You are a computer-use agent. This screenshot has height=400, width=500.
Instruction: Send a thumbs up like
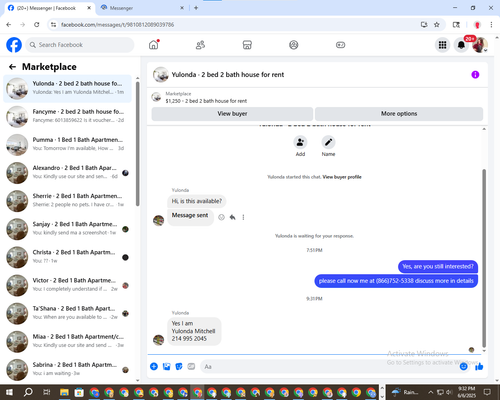(479, 367)
